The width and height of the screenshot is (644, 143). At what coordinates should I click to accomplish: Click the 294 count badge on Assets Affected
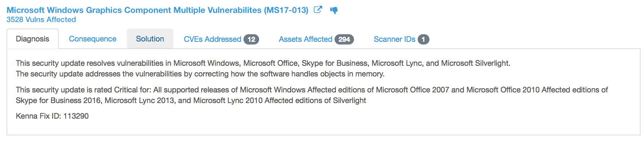344,39
